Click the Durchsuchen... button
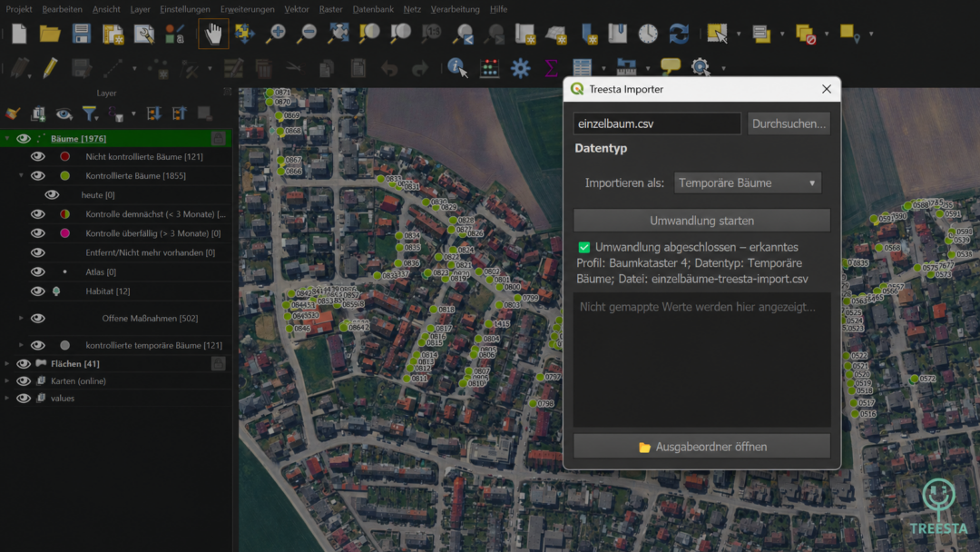980x552 pixels. pyautogui.click(x=789, y=123)
